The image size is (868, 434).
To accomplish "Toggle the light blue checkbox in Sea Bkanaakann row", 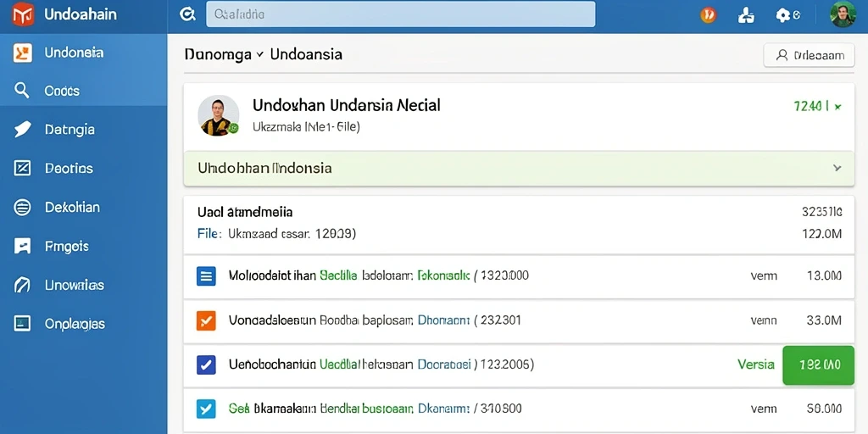I will click(206, 409).
